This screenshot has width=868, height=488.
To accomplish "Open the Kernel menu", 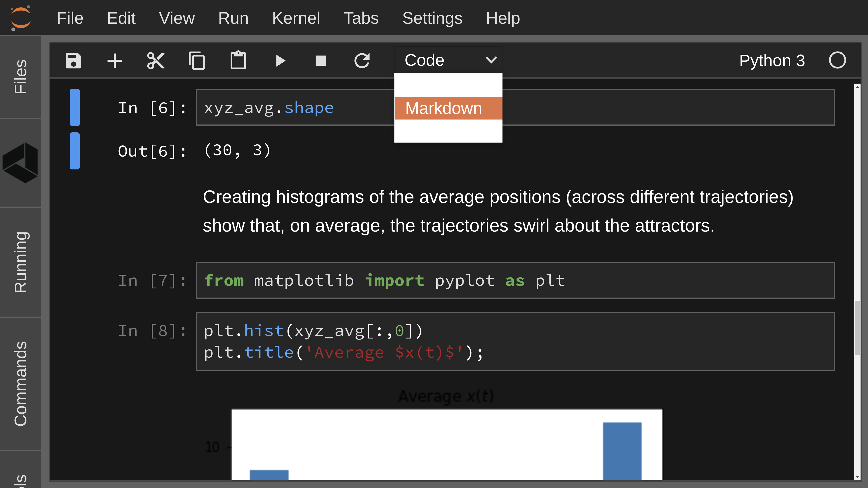I will pyautogui.click(x=296, y=18).
